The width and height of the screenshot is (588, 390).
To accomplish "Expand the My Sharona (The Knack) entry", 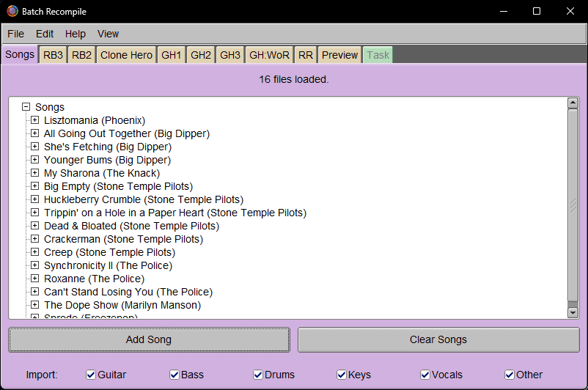I will click(34, 173).
